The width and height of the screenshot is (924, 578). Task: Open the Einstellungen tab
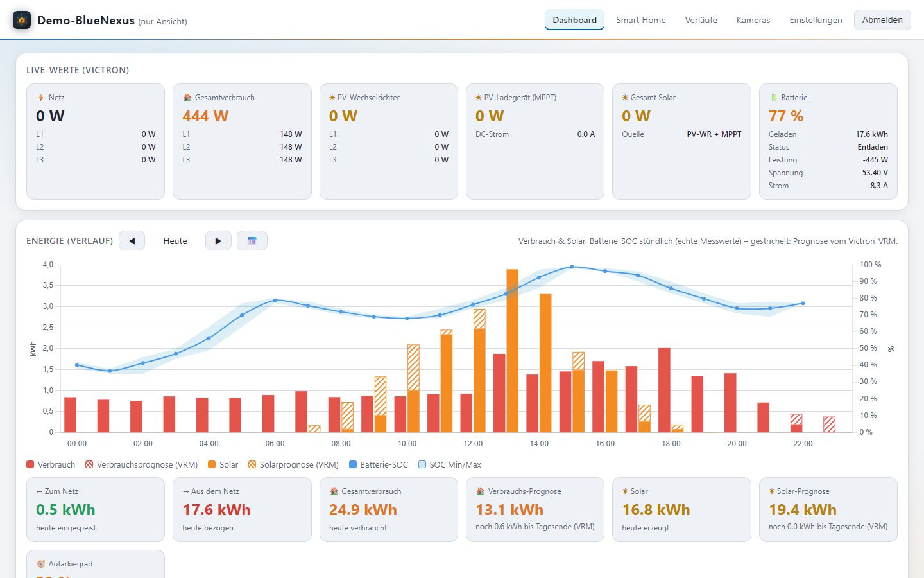(x=816, y=20)
